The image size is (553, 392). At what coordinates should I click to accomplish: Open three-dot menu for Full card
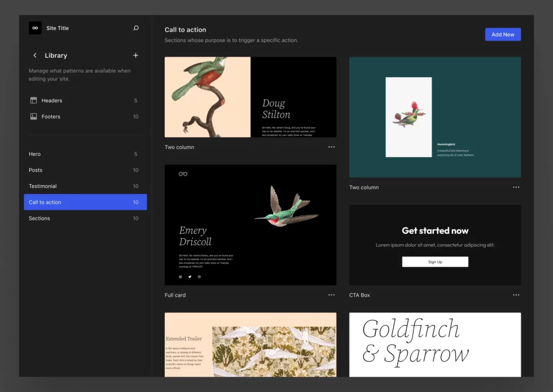pyautogui.click(x=331, y=295)
